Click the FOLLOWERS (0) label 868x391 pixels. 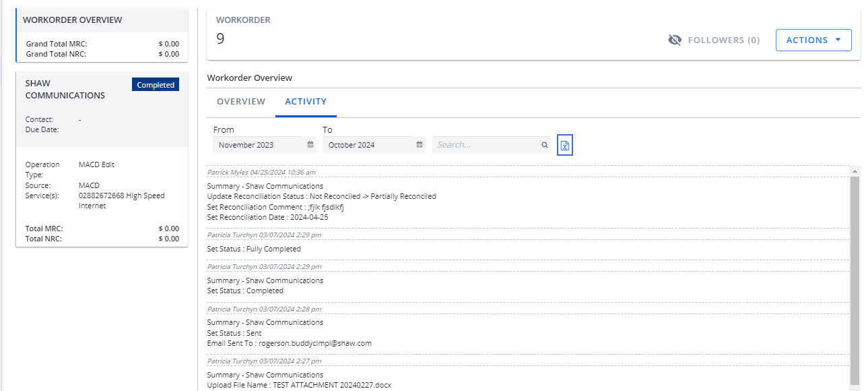pos(723,40)
